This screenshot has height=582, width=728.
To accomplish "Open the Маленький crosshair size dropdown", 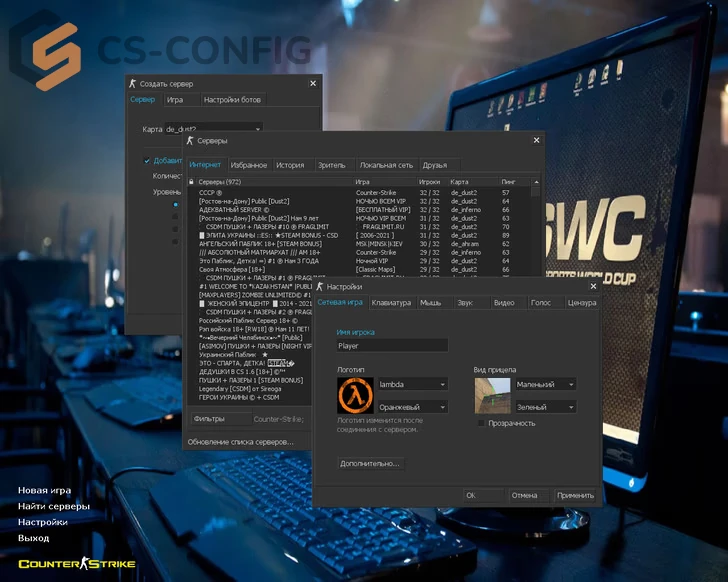I will (x=545, y=384).
